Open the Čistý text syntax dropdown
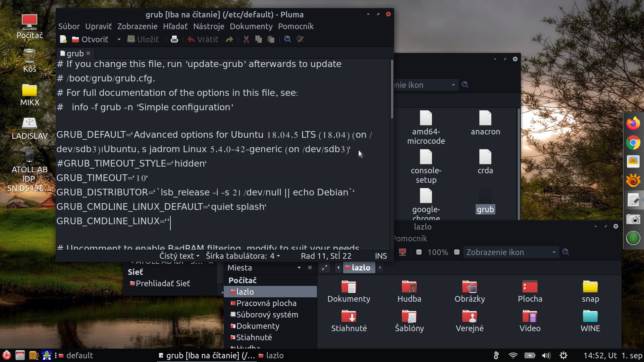 coord(179,256)
